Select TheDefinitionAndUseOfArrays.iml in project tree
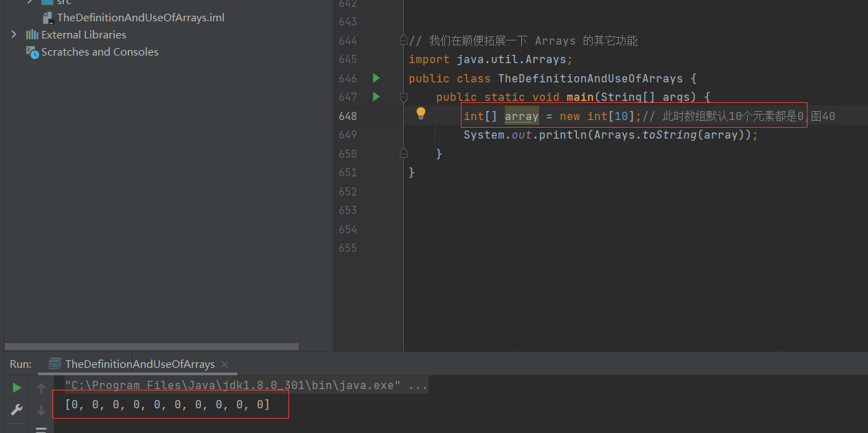The image size is (868, 433). point(141,18)
